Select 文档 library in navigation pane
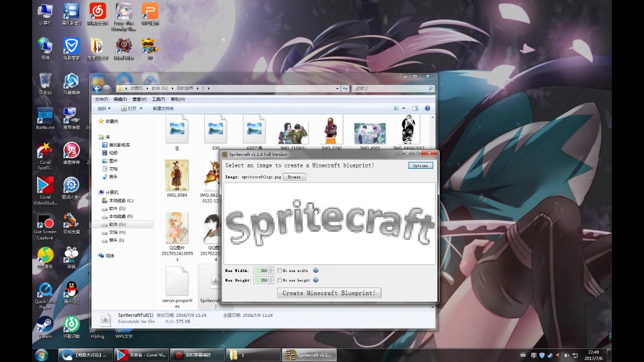The height and width of the screenshot is (362, 644). pyautogui.click(x=110, y=169)
